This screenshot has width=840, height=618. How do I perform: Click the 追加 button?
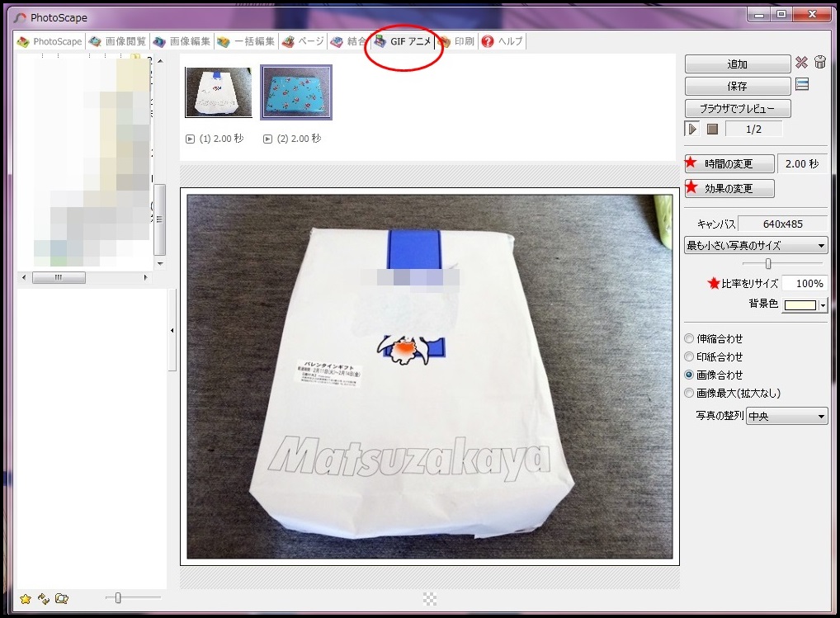(x=737, y=64)
